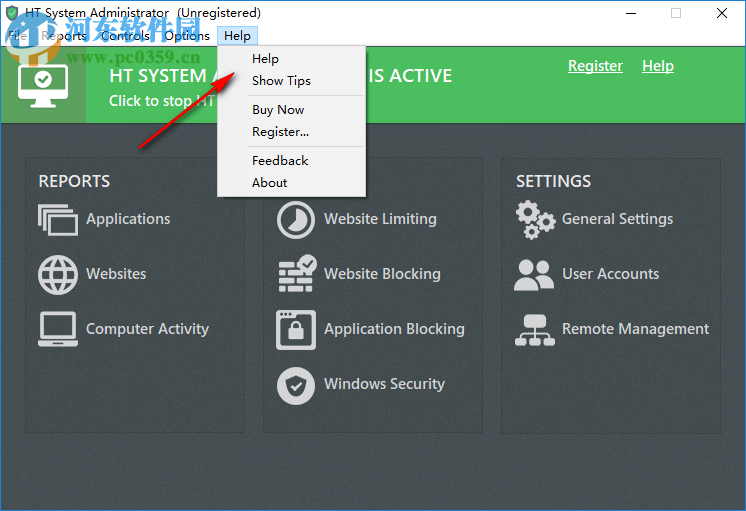This screenshot has height=511, width=746.
Task: Click the REPORTS section heading
Action: (74, 181)
